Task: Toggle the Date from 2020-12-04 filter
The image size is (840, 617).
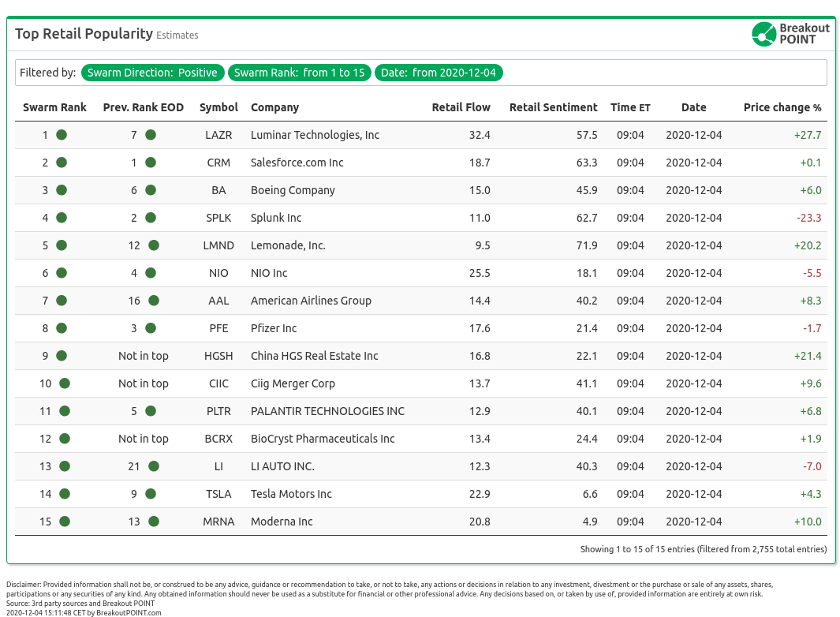Action: coord(438,73)
